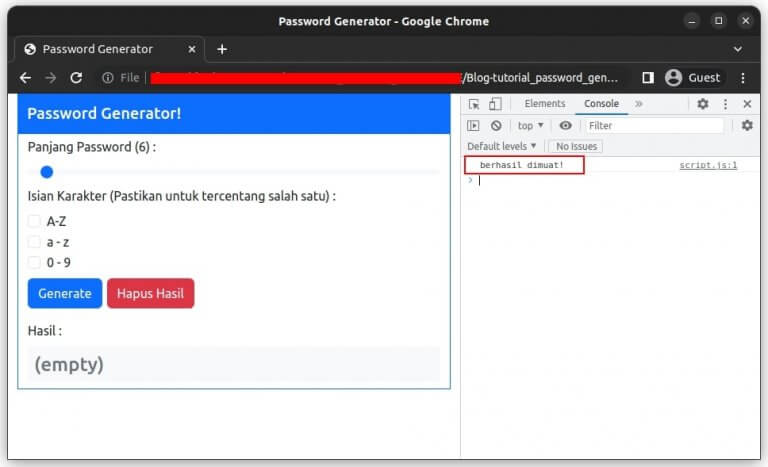The width and height of the screenshot is (768, 467).
Task: Click in the console Filter field
Action: 655,125
